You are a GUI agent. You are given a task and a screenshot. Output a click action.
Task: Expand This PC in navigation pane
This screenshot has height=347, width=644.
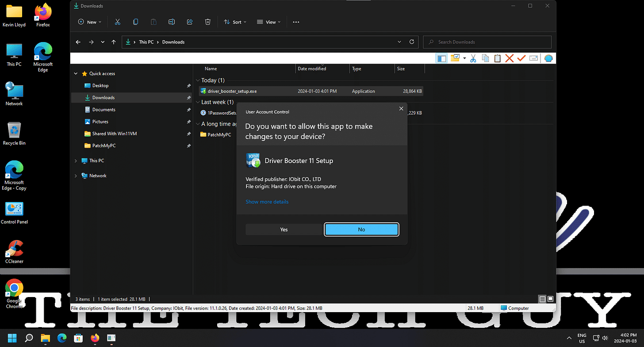[x=76, y=161]
